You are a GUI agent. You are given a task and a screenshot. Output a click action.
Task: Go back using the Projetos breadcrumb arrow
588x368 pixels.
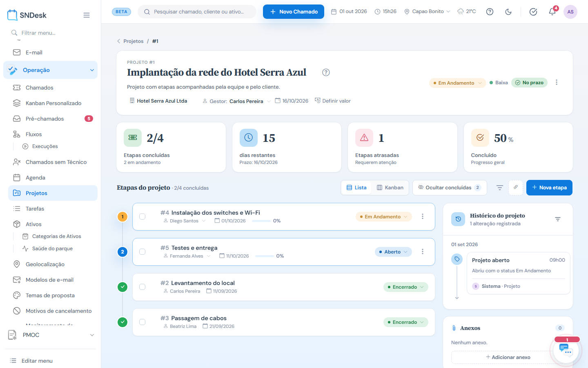[119, 41]
